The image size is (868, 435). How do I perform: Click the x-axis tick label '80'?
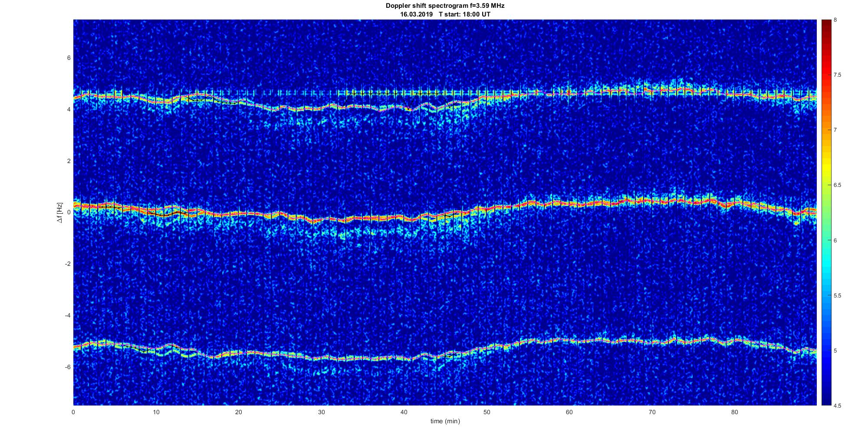tap(735, 412)
